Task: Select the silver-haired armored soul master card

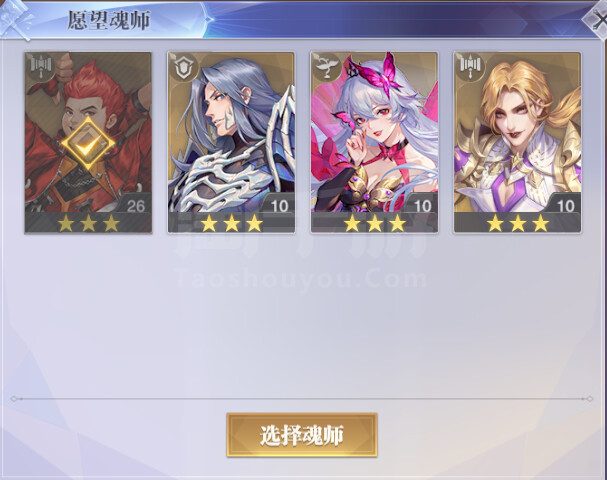Action: pyautogui.click(x=231, y=142)
